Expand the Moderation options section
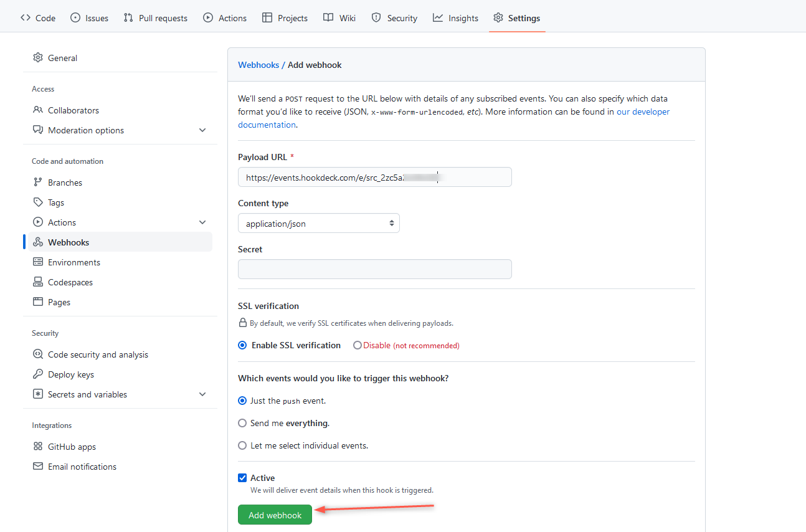 point(202,130)
